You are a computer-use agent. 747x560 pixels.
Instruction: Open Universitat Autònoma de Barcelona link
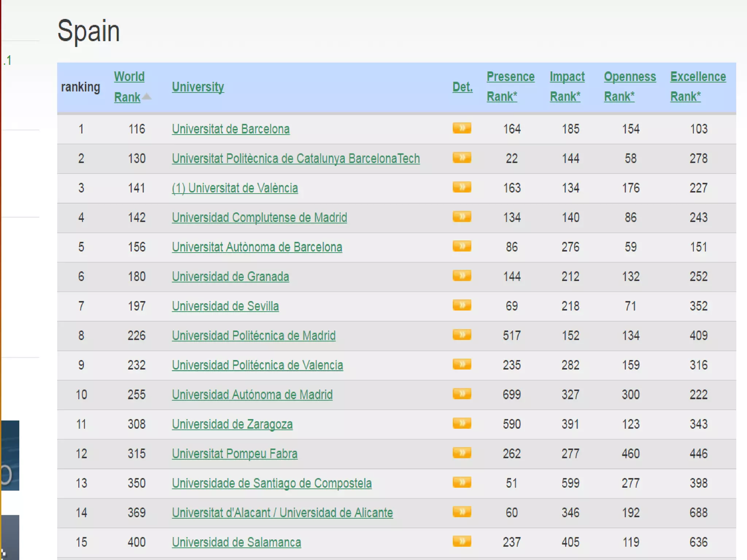pos(257,247)
